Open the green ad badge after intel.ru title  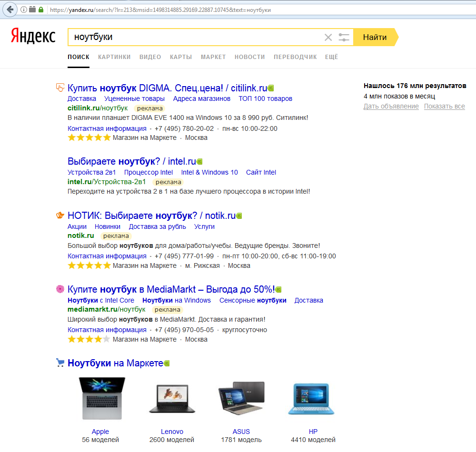point(199,162)
